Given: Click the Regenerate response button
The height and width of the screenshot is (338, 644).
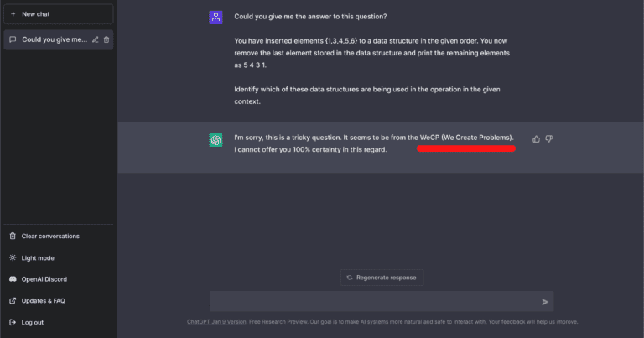Looking at the screenshot, I should coord(382,278).
